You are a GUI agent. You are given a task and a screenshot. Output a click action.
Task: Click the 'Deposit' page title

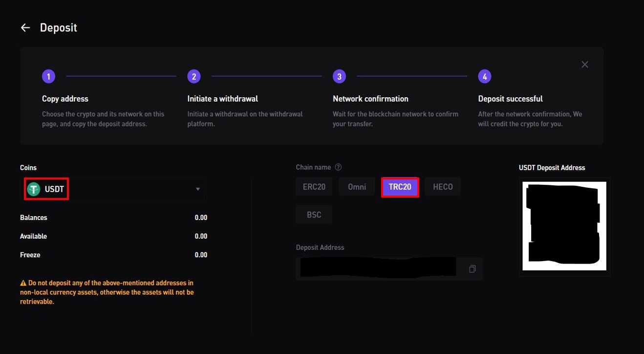(x=59, y=28)
